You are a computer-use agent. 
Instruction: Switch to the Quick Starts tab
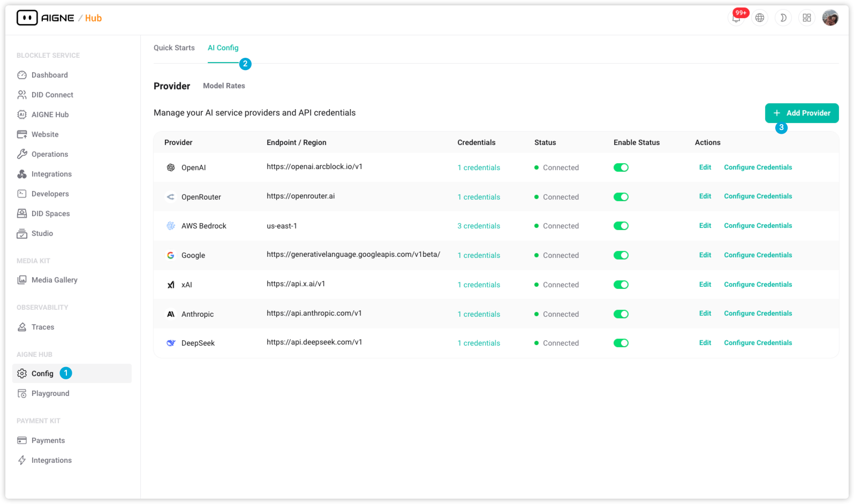coord(174,48)
